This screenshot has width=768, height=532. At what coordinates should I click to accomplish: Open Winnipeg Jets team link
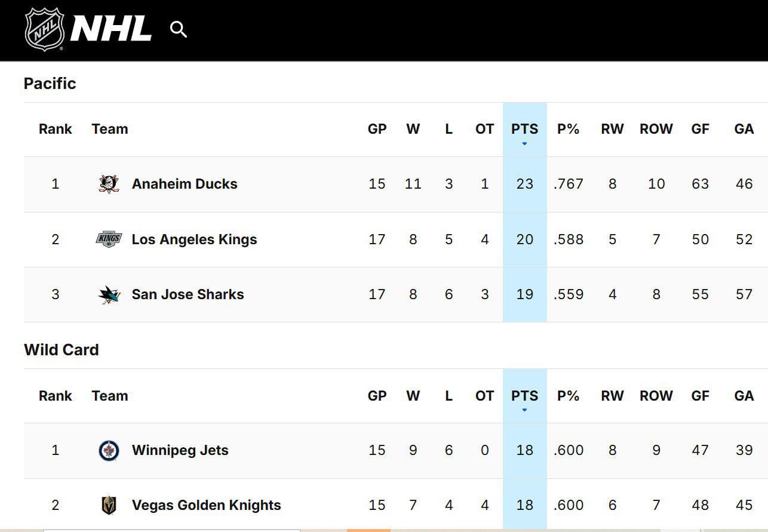coord(180,450)
